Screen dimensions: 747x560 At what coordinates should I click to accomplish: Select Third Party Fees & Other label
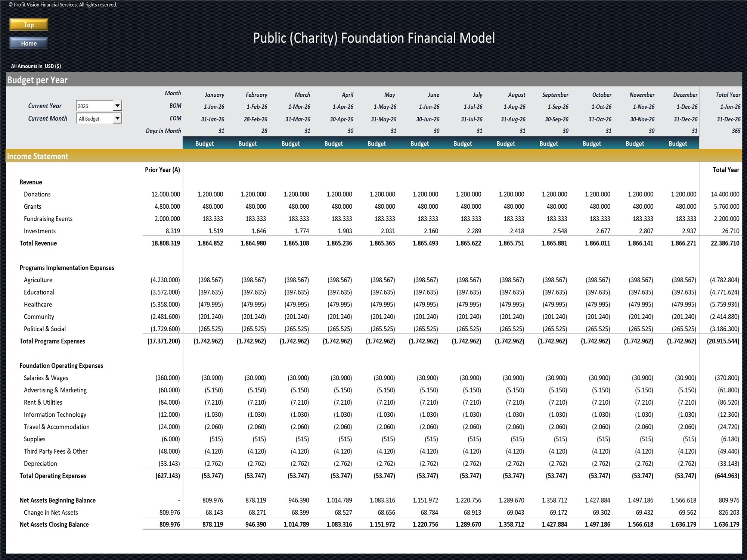[x=56, y=451]
